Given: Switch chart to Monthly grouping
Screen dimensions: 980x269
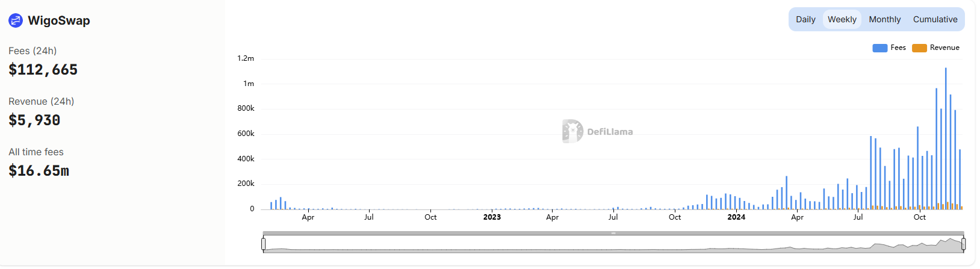Looking at the screenshot, I should pos(884,19).
